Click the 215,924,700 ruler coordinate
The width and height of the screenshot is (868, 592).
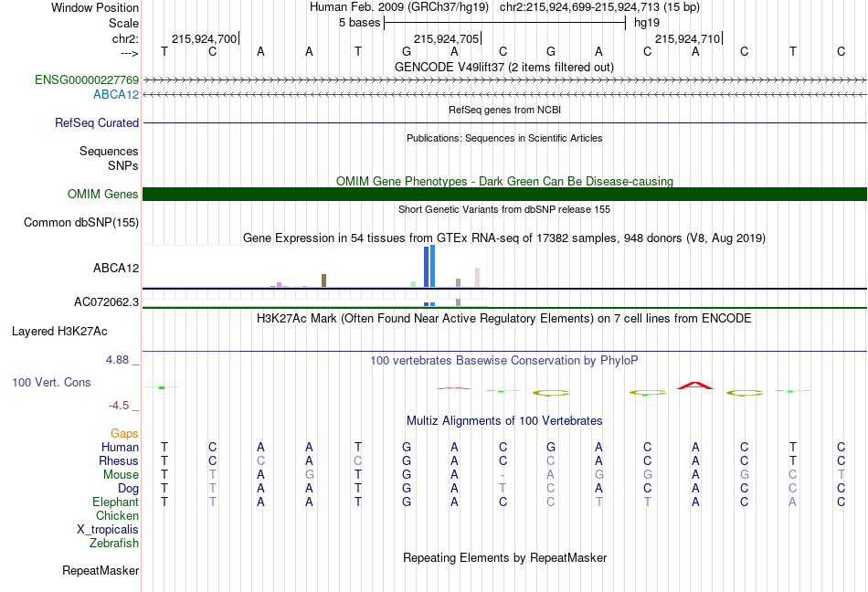(x=205, y=38)
